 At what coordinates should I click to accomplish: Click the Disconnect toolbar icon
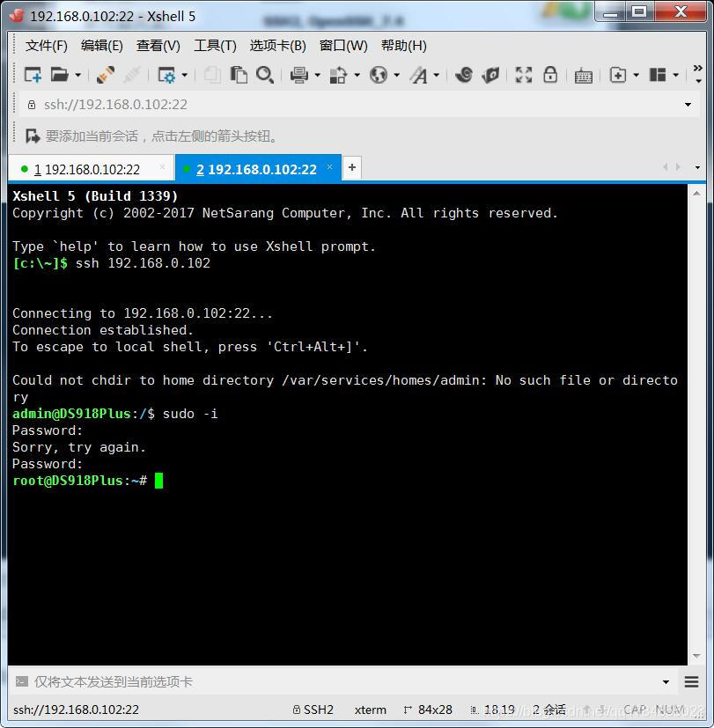tap(132, 75)
